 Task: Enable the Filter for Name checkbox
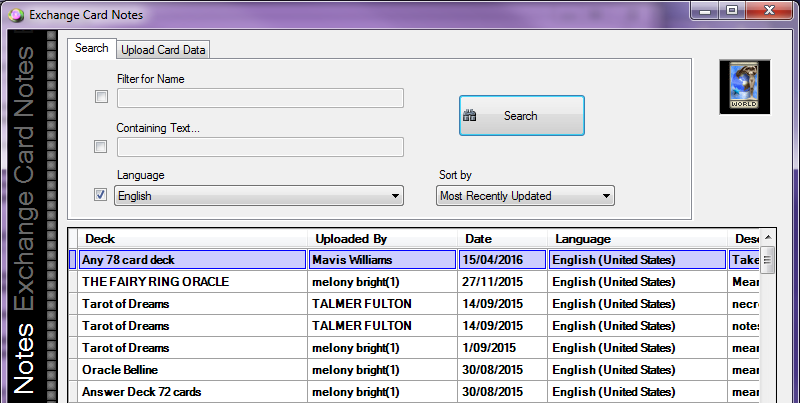tap(102, 96)
